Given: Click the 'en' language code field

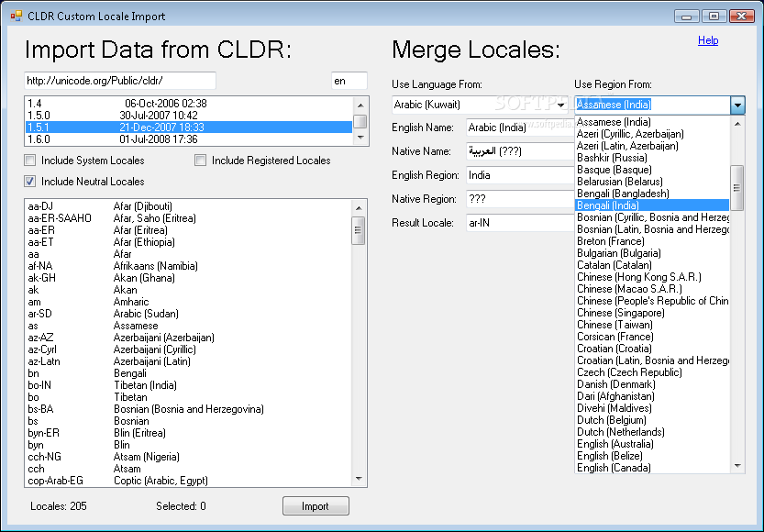Looking at the screenshot, I should 349,81.
